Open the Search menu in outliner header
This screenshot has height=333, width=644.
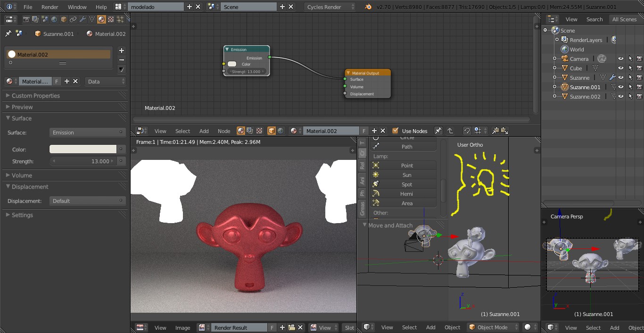pyautogui.click(x=594, y=19)
